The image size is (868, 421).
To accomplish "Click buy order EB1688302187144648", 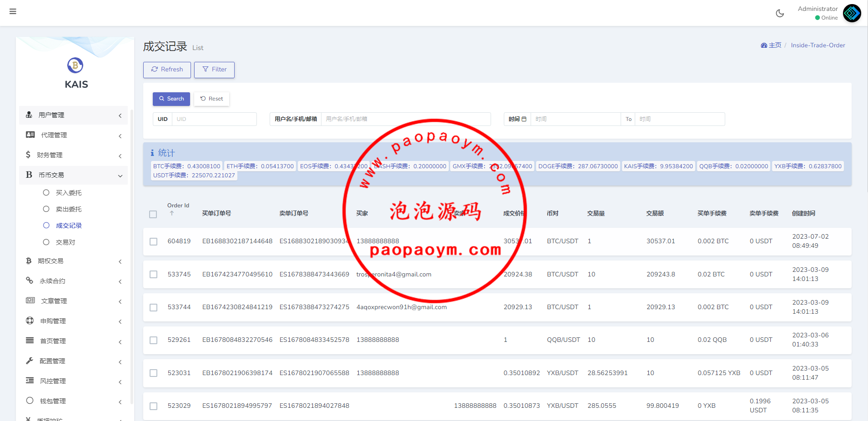I will tap(237, 241).
